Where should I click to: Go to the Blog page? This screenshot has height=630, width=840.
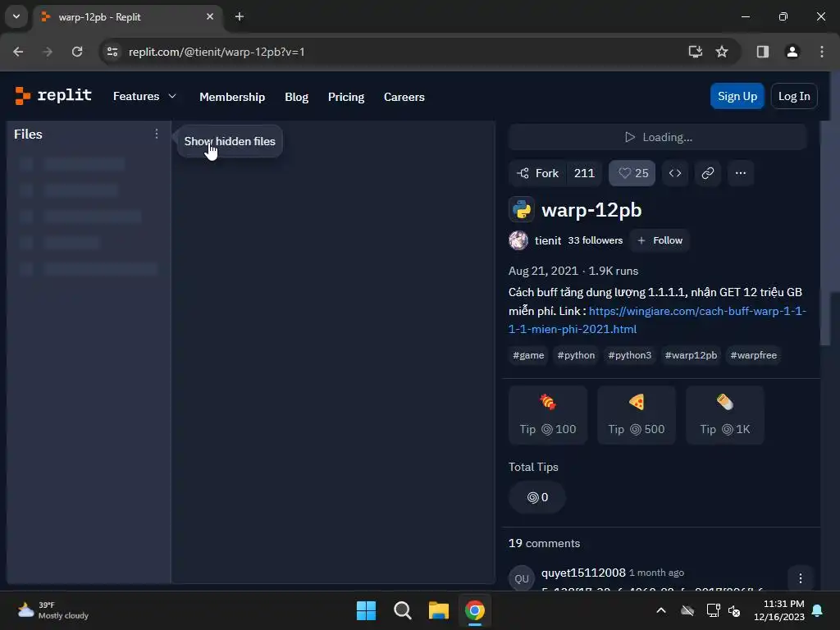[x=297, y=97]
